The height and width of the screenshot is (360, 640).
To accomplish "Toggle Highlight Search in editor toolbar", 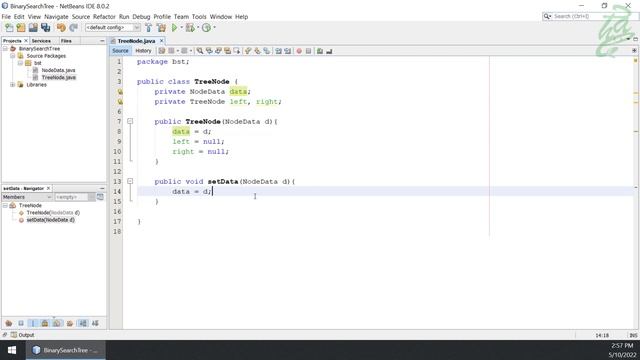I will (x=227, y=51).
